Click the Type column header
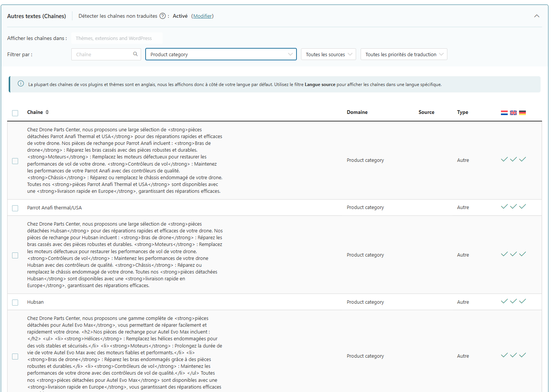 click(462, 112)
